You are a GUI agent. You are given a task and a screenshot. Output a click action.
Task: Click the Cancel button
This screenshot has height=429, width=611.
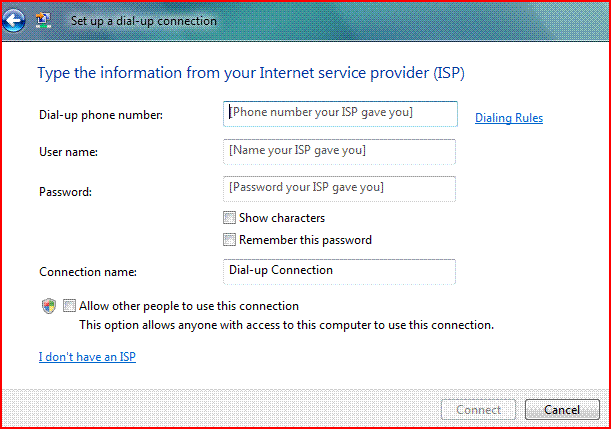click(562, 410)
